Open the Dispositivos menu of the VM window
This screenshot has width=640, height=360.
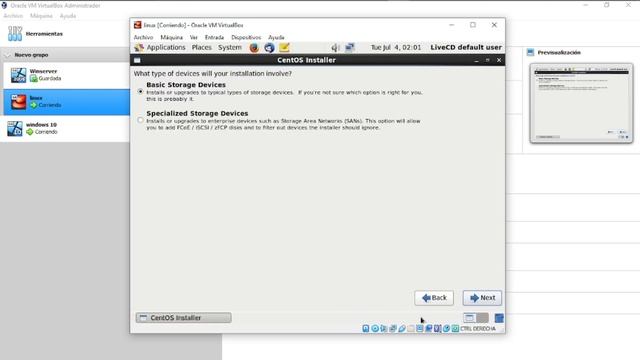[x=246, y=37]
